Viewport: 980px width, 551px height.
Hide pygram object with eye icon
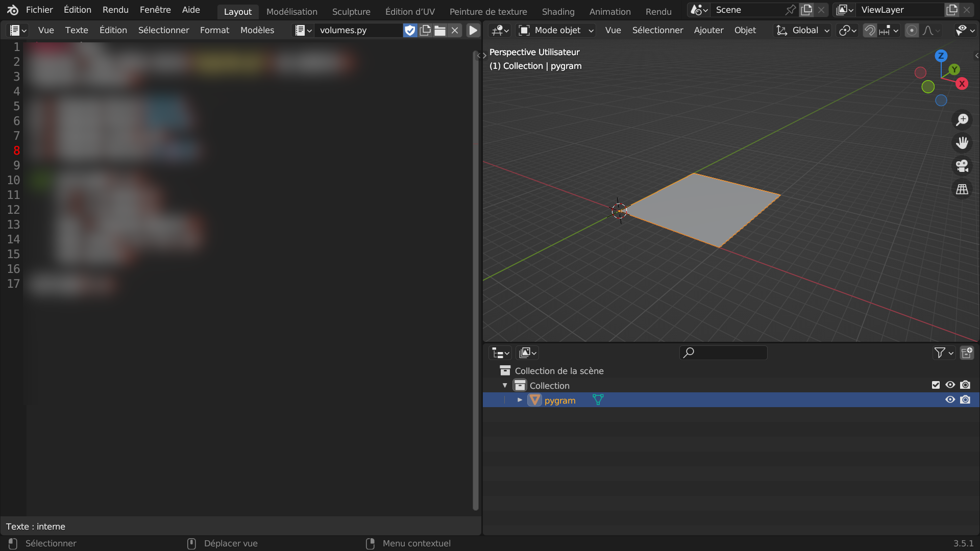click(950, 400)
